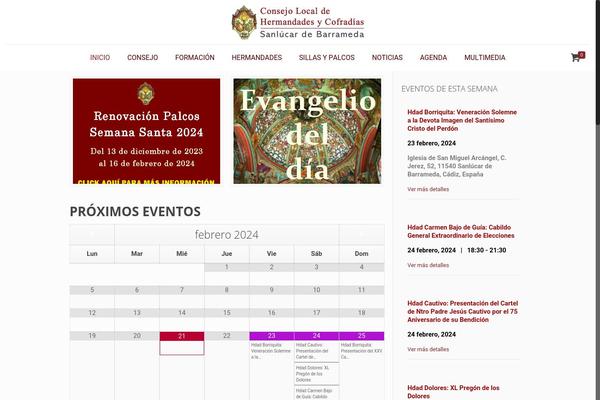
Task: Go to next month in the calendar
Action: [362, 234]
